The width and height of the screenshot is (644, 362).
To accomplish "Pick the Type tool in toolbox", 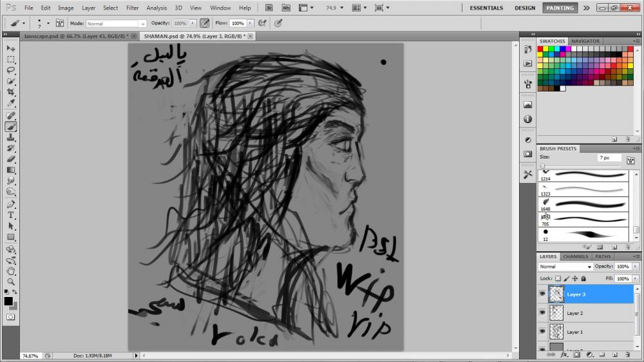I will pos(11,214).
